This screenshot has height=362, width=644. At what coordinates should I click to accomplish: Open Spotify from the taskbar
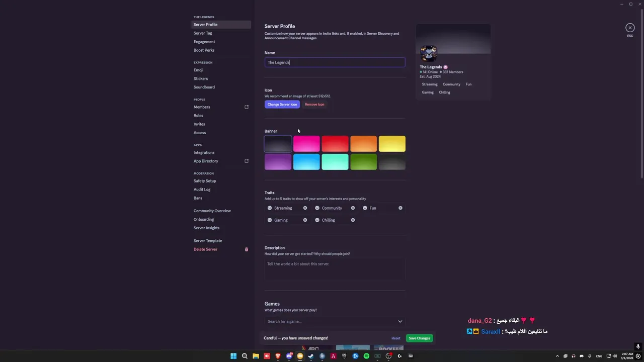(x=366, y=356)
